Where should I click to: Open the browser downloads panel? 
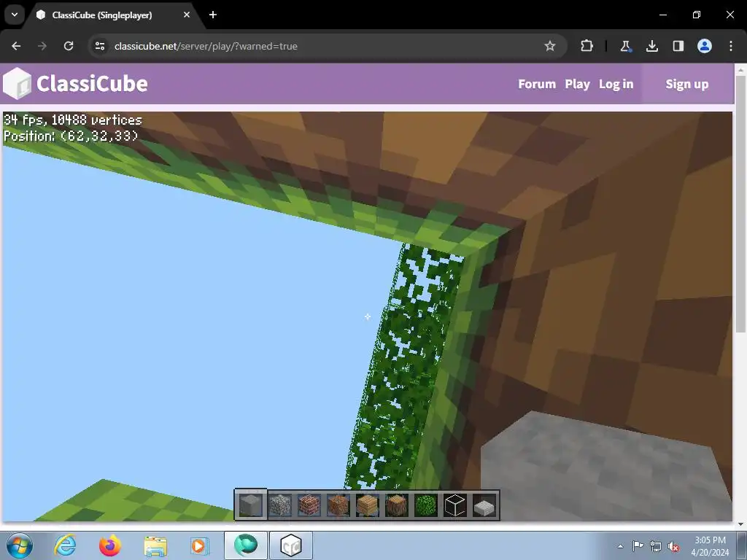pos(651,46)
